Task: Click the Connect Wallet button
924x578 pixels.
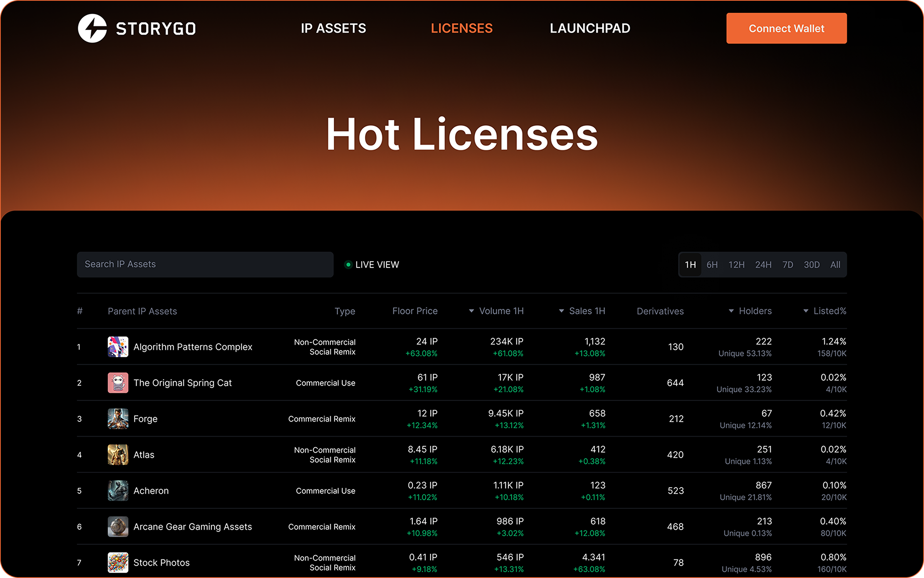Action: pos(786,28)
